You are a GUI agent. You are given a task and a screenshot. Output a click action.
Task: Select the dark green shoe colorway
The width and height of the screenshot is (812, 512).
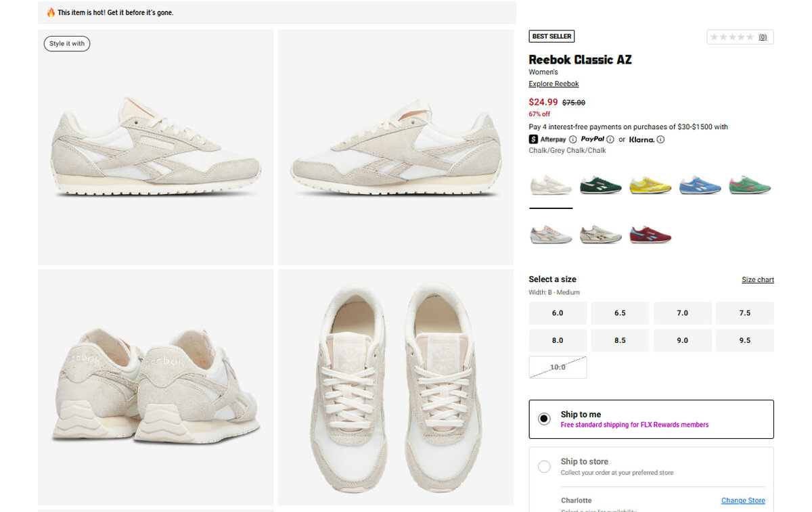coord(601,185)
